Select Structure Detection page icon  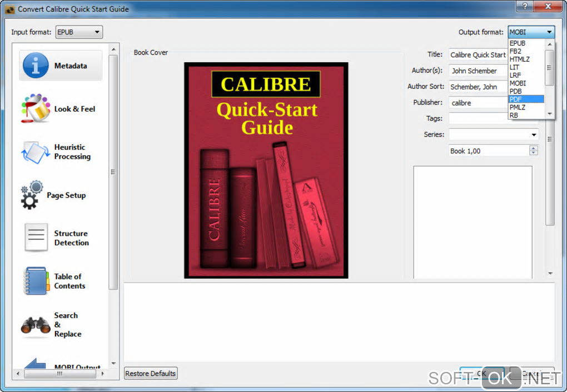(x=36, y=238)
